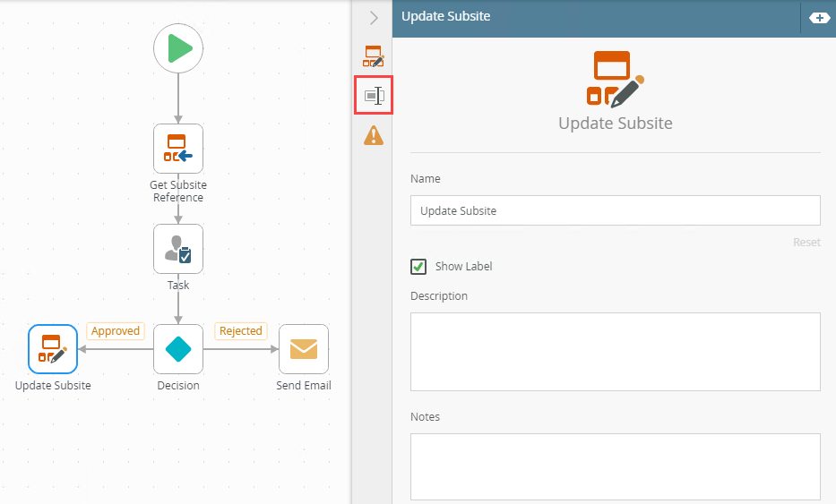Click the Notes text area
Screen dimensions: 836x504
pyautogui.click(x=616, y=466)
